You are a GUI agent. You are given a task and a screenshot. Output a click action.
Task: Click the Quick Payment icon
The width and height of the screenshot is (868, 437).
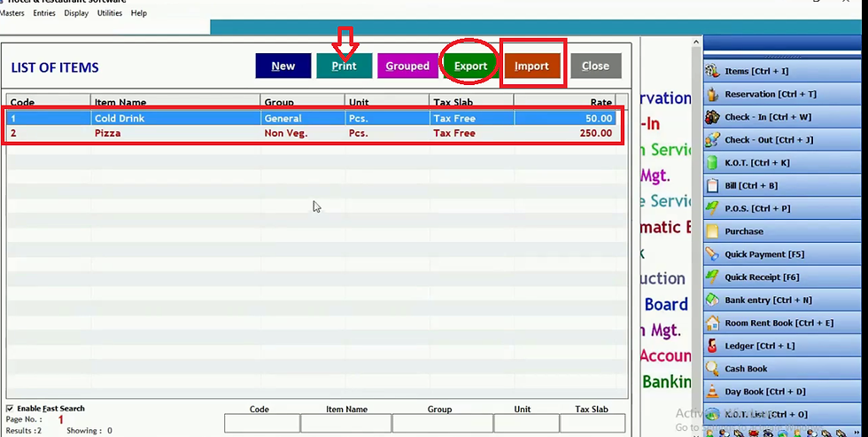pos(712,254)
